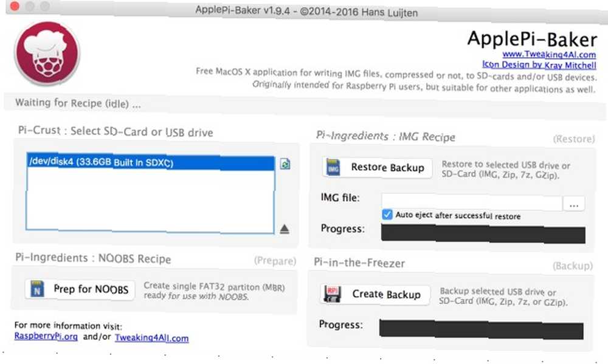Click the "IMG file:" label

[x=340, y=197]
